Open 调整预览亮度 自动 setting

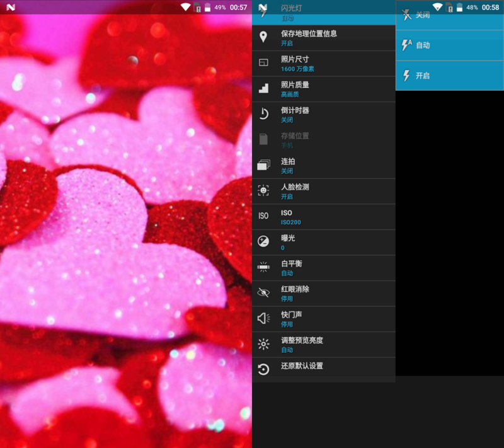(x=324, y=345)
